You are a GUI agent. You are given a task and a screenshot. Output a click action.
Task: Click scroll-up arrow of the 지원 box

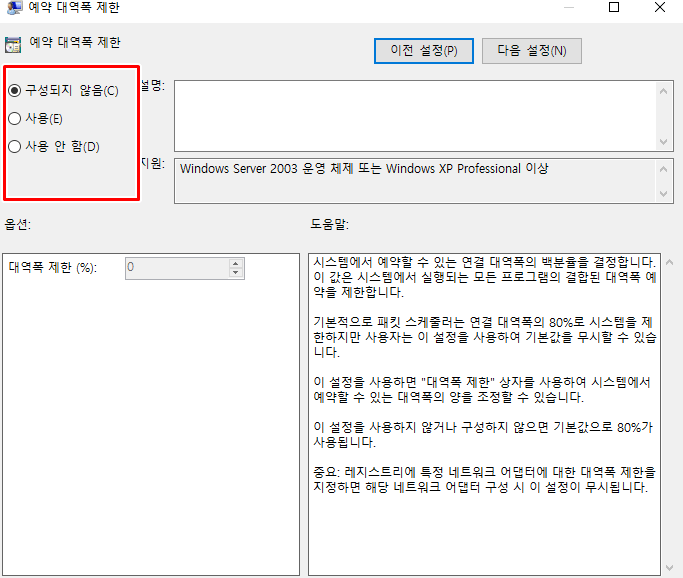[663, 169]
